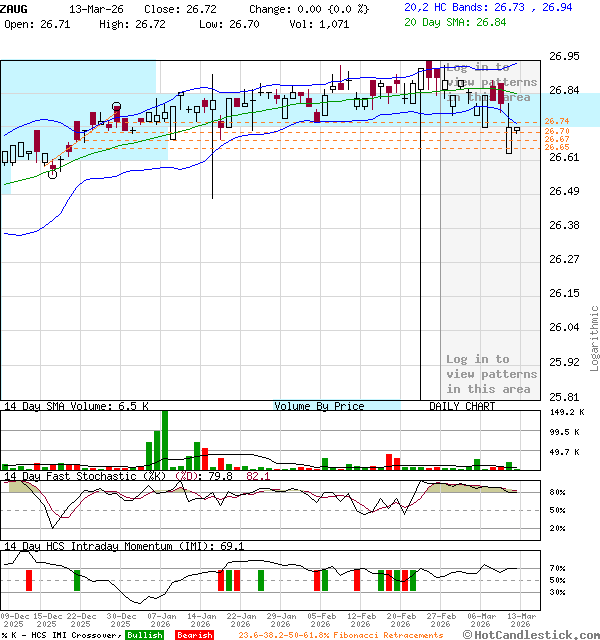Image resolution: width=600 pixels, height=640 pixels.
Task: Click the circled low marker near chart bottom-left
Action: point(52,173)
